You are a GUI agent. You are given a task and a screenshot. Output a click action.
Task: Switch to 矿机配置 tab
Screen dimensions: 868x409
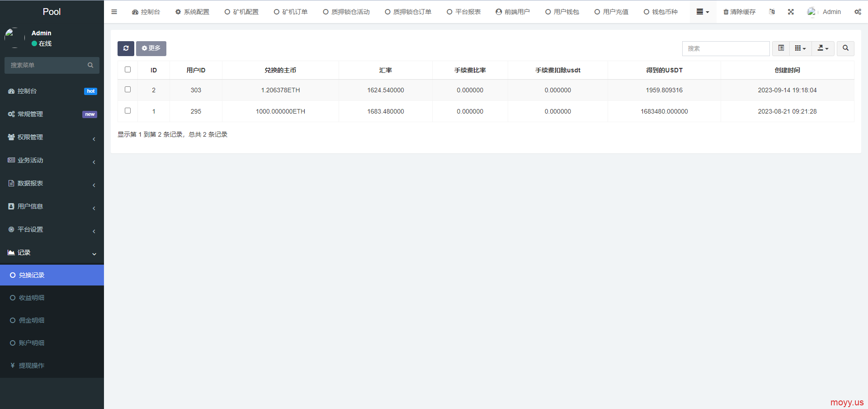[241, 12]
